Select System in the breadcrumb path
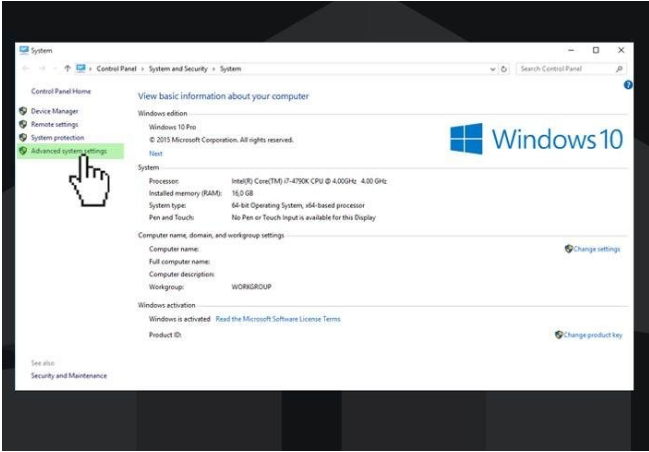649x452 pixels. tap(230, 69)
